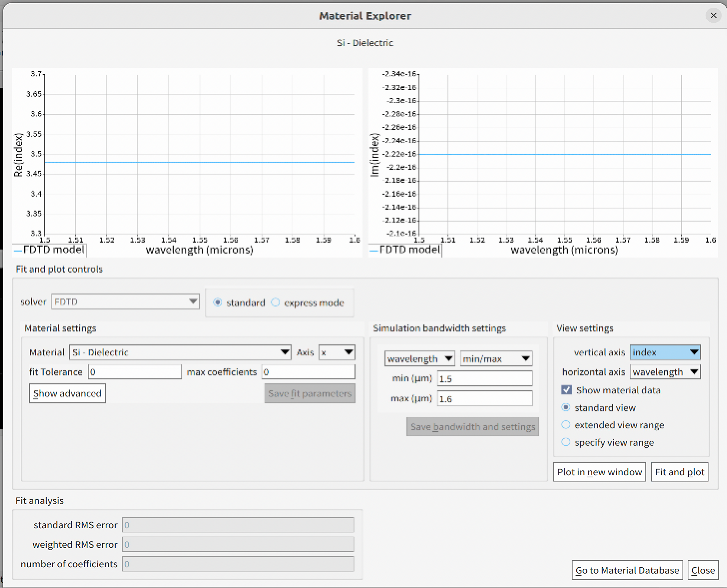The height and width of the screenshot is (588, 727).
Task: Select extended view range option
Action: 566,425
